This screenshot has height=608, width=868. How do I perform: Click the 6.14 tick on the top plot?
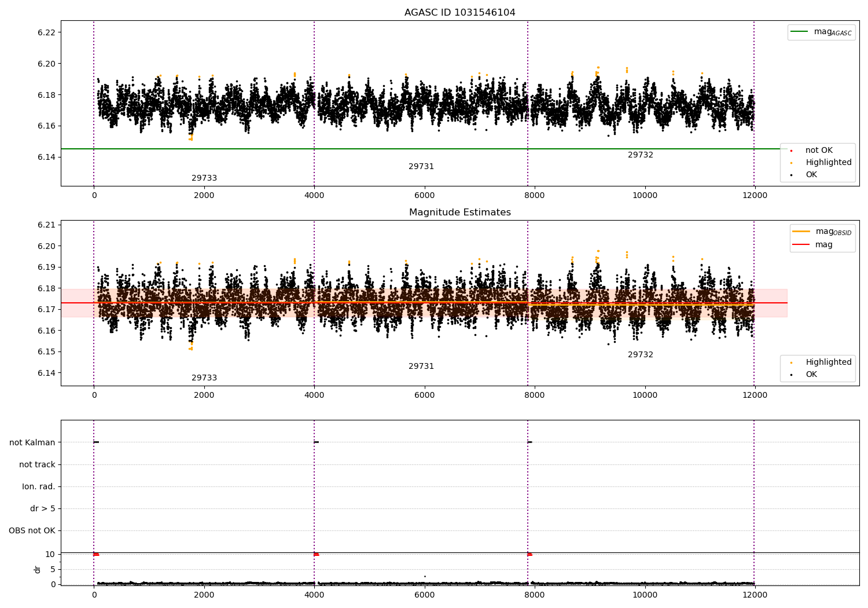[x=46, y=158]
